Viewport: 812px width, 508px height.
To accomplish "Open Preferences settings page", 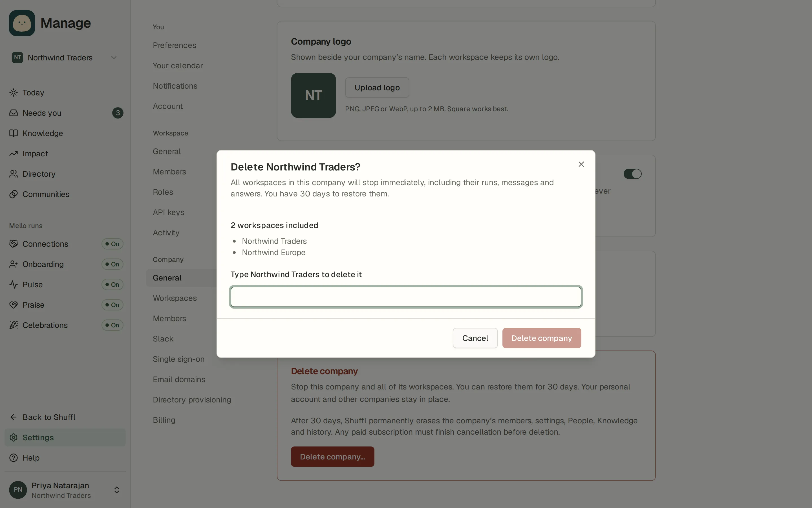I will click(x=174, y=45).
